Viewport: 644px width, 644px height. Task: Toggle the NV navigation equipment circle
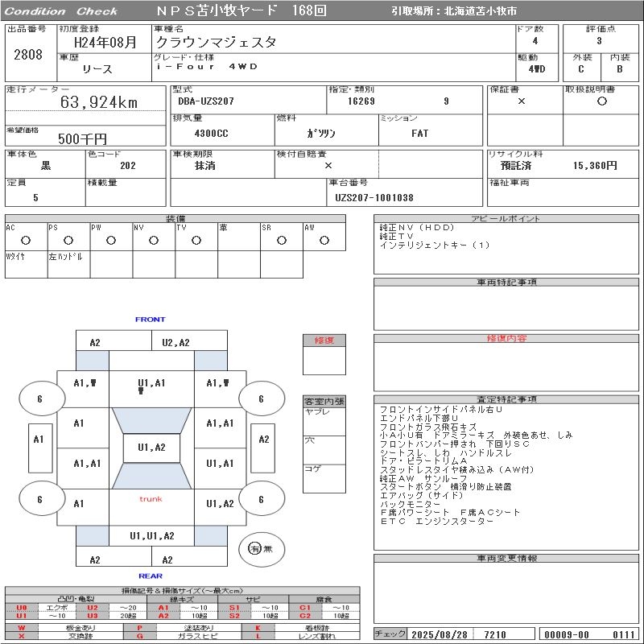tap(153, 240)
